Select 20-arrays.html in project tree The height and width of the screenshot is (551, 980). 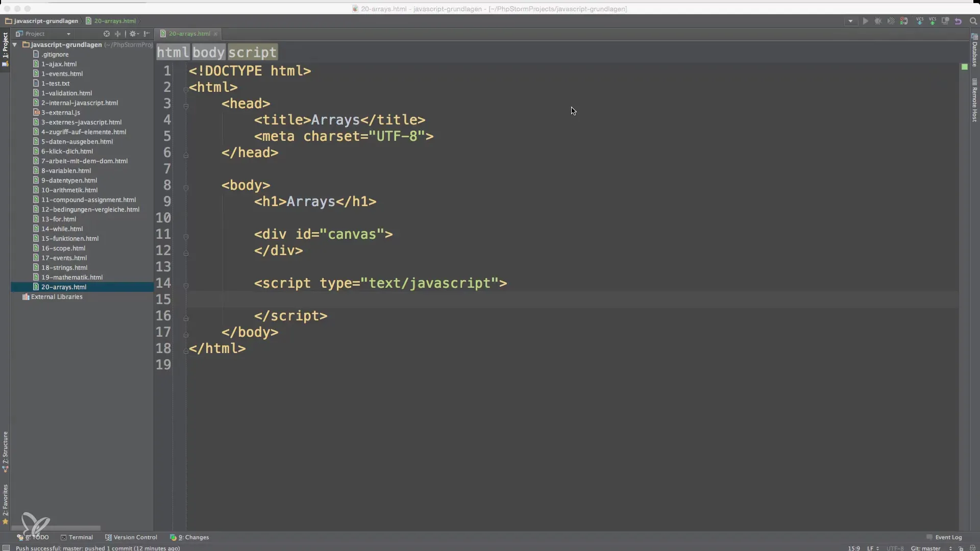click(x=64, y=287)
